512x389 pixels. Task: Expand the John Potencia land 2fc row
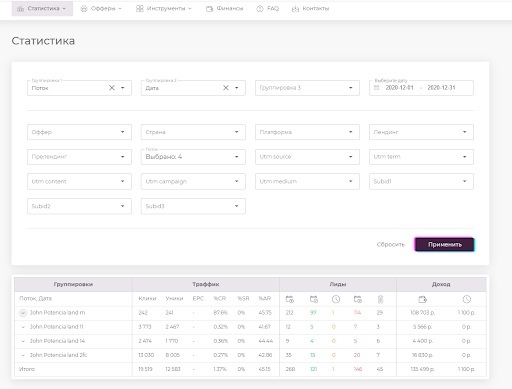coord(23,355)
